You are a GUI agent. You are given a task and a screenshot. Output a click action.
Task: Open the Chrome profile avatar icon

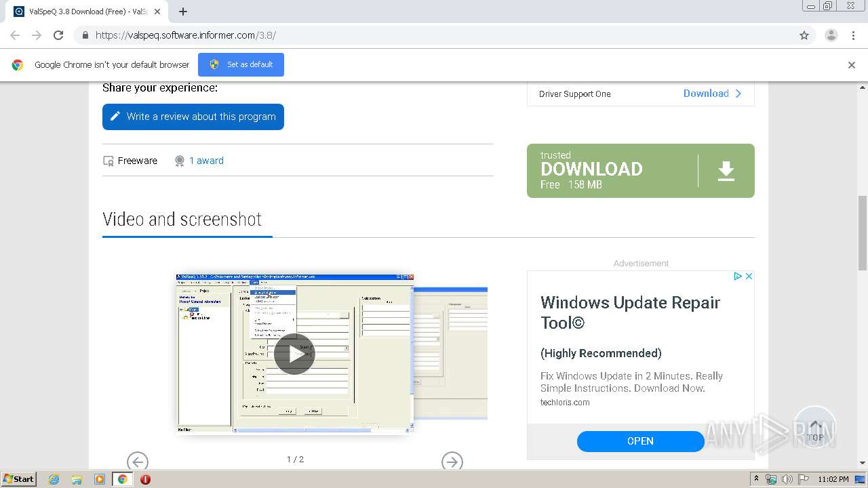tap(831, 35)
